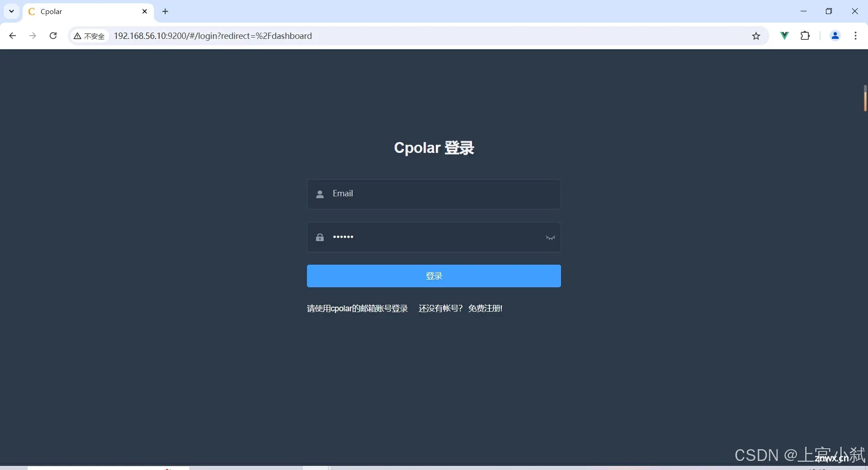Bookmark this page with star icon
The image size is (868, 470).
[756, 36]
